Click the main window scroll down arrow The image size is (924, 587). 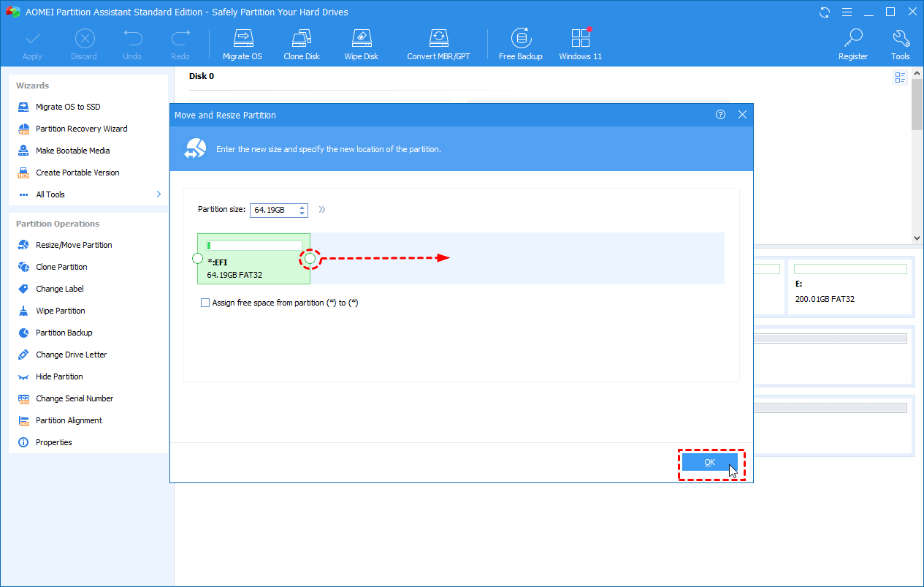(917, 238)
